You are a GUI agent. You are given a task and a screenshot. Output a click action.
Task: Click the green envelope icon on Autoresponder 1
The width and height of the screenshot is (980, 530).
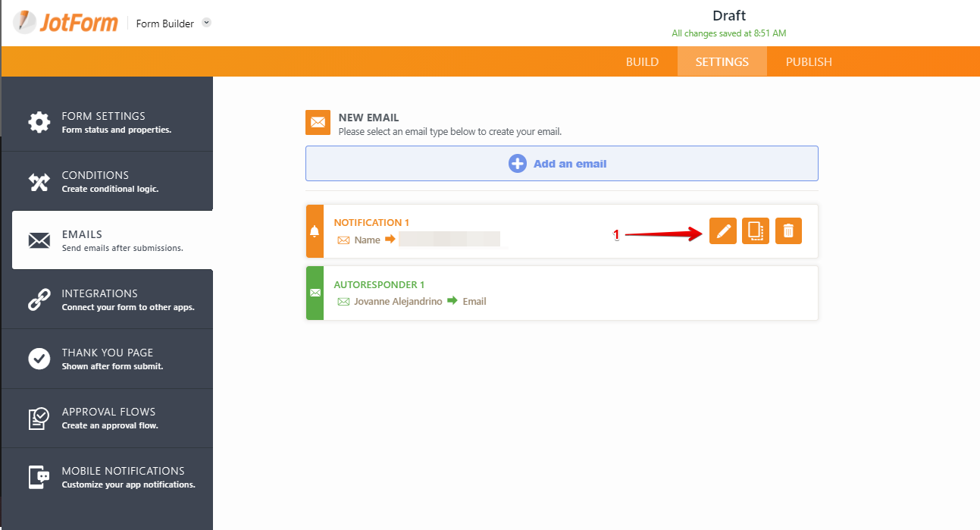pos(315,293)
